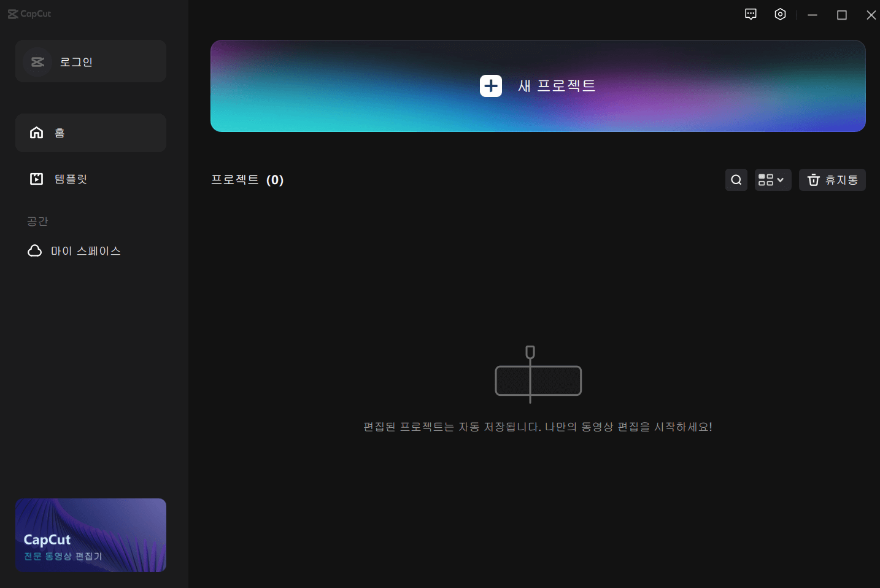Click the 프로젝트 (0) section header
Screen dimensions: 880x588
[247, 180]
